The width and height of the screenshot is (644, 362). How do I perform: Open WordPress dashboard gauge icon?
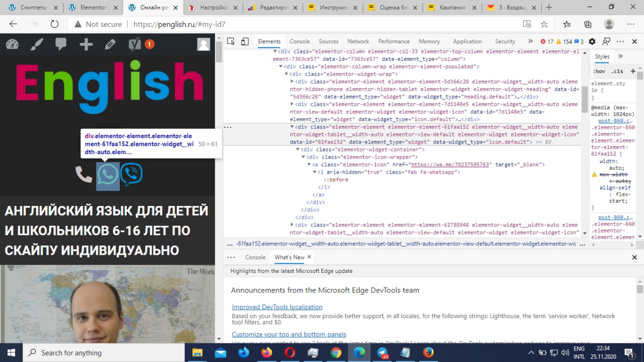(x=12, y=44)
